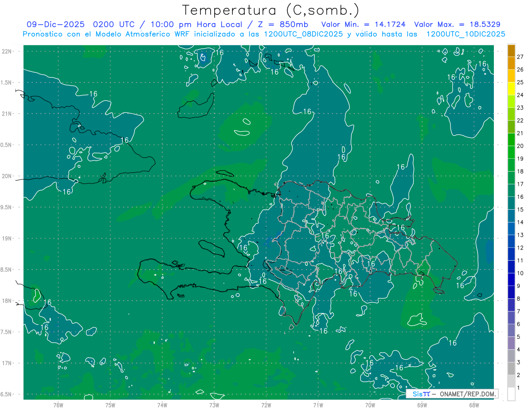Click the dark blue legend swatch for 9
The image size is (532, 411).
(x=511, y=280)
